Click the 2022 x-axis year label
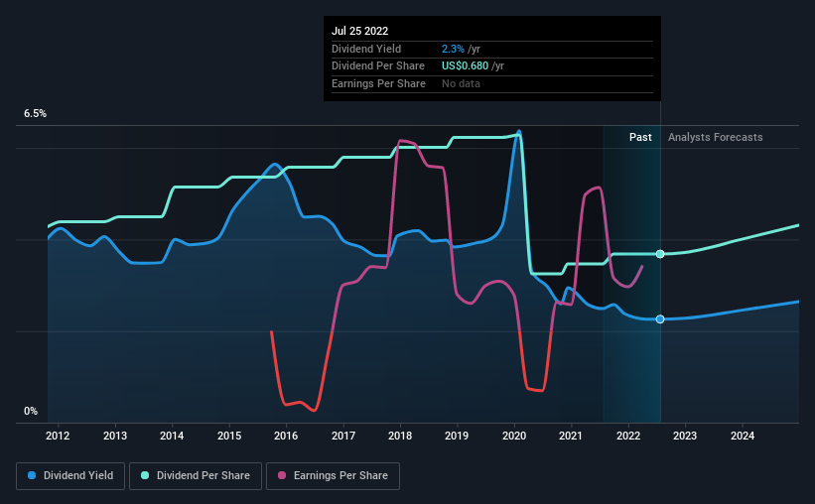 (x=628, y=436)
